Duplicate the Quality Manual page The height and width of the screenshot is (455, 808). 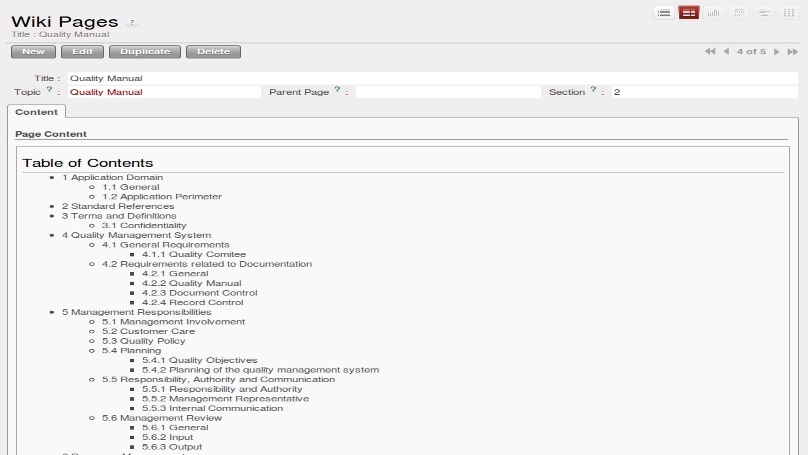145,51
